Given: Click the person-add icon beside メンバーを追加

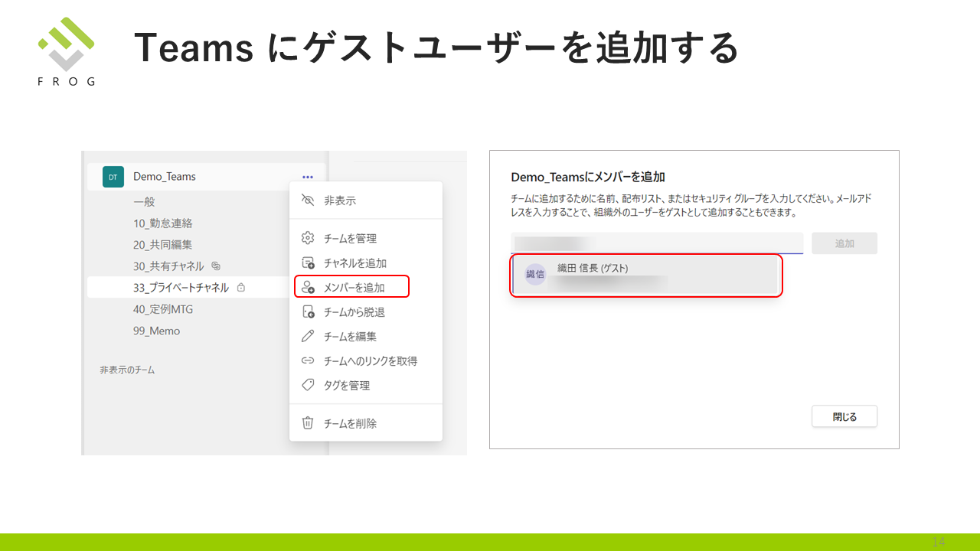Looking at the screenshot, I should [x=308, y=287].
